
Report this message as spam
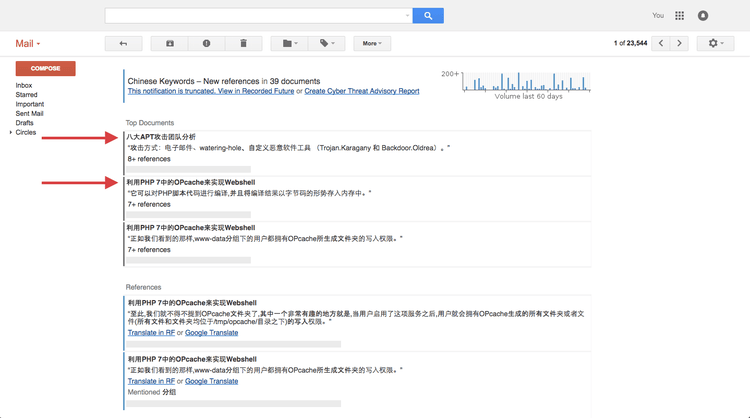[x=206, y=43]
